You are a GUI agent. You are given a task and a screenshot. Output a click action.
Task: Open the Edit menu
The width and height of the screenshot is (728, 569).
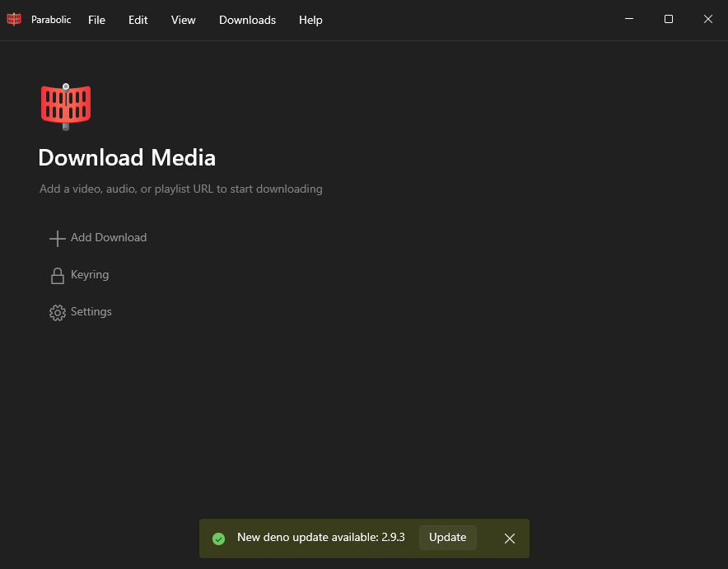pos(138,20)
